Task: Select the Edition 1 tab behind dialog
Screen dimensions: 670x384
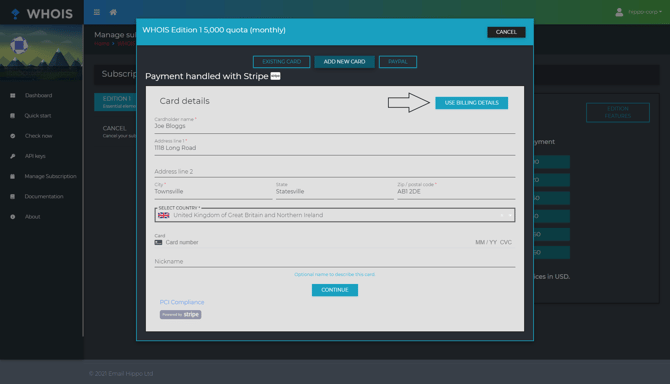Action: pyautogui.click(x=115, y=102)
